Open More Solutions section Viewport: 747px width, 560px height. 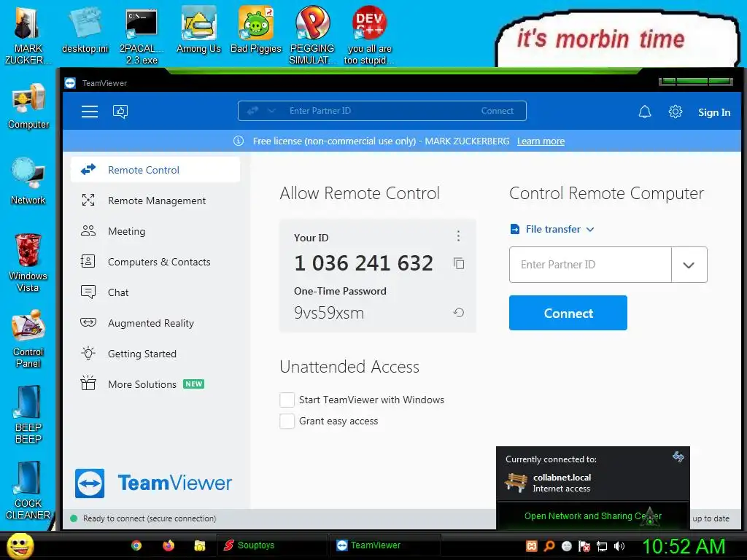[x=155, y=384]
